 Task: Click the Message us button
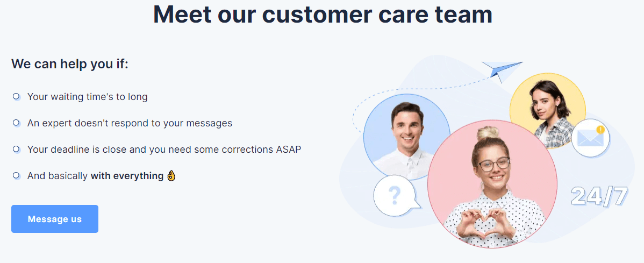55,218
